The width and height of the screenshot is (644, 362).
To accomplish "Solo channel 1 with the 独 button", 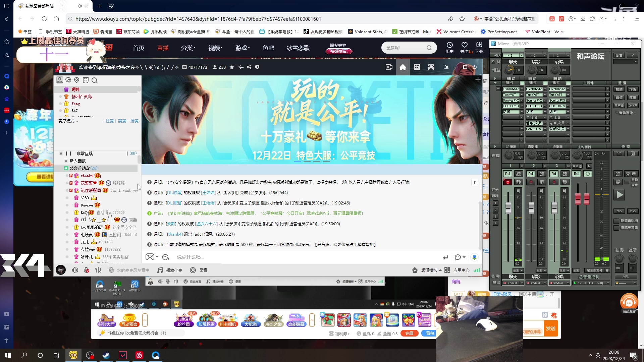I will point(518,174).
